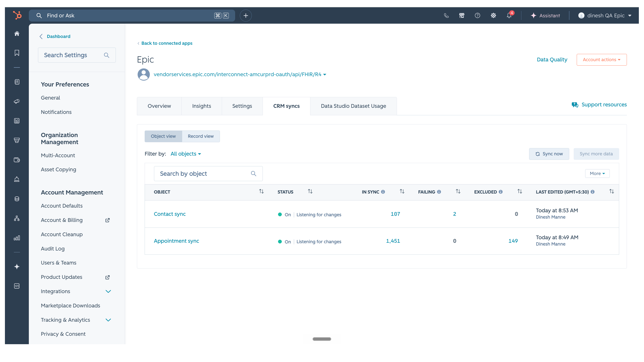
Task: Sort by the In Sync column
Action: tap(402, 191)
